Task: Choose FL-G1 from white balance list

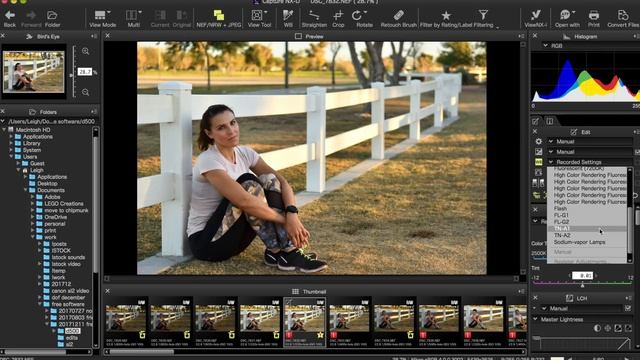Action: [x=561, y=215]
